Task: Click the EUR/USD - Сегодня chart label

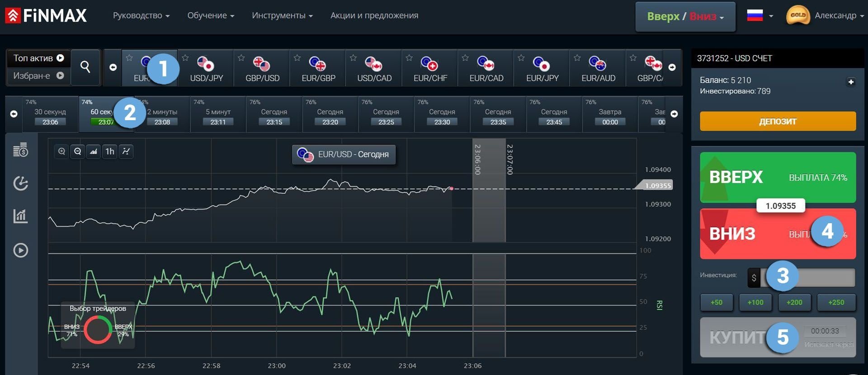Action: click(x=344, y=155)
